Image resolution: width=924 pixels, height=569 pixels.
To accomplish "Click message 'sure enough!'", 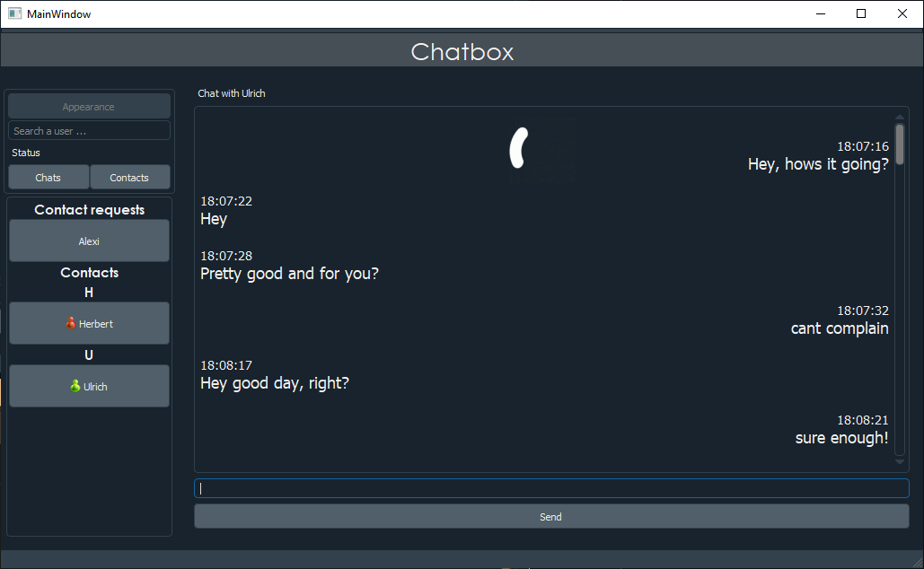I will coord(841,438).
